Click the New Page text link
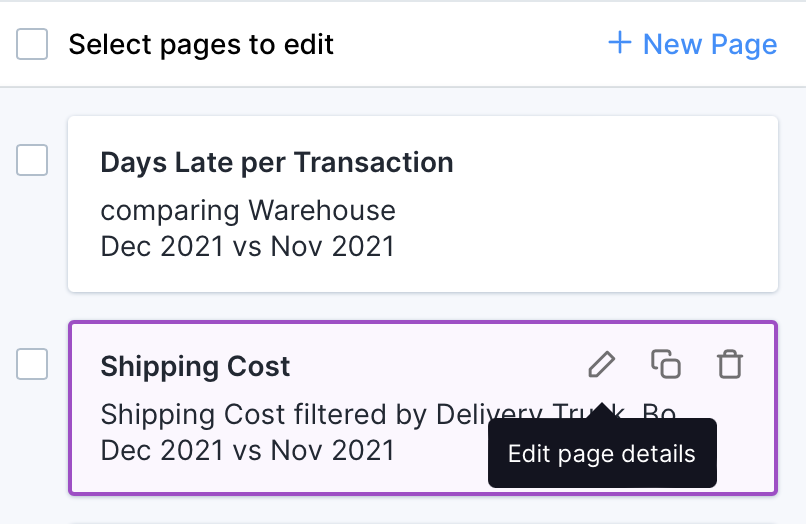The image size is (806, 524). [x=709, y=44]
